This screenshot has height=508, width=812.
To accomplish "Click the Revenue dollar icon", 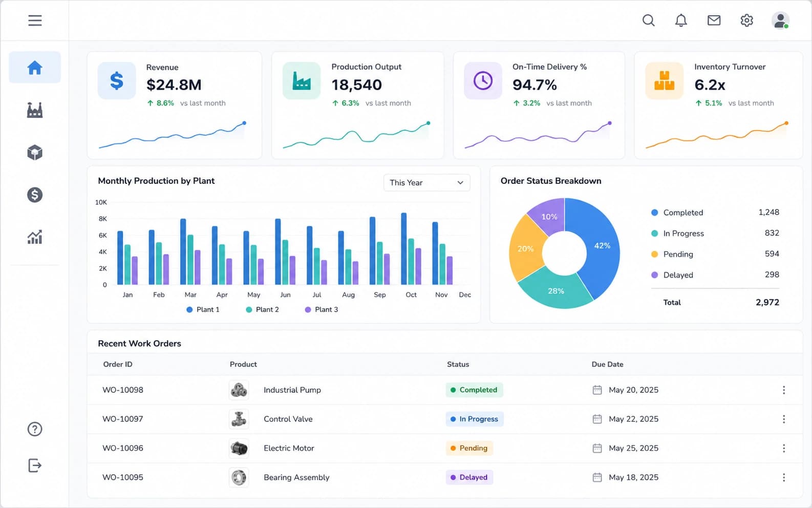I will (x=117, y=80).
